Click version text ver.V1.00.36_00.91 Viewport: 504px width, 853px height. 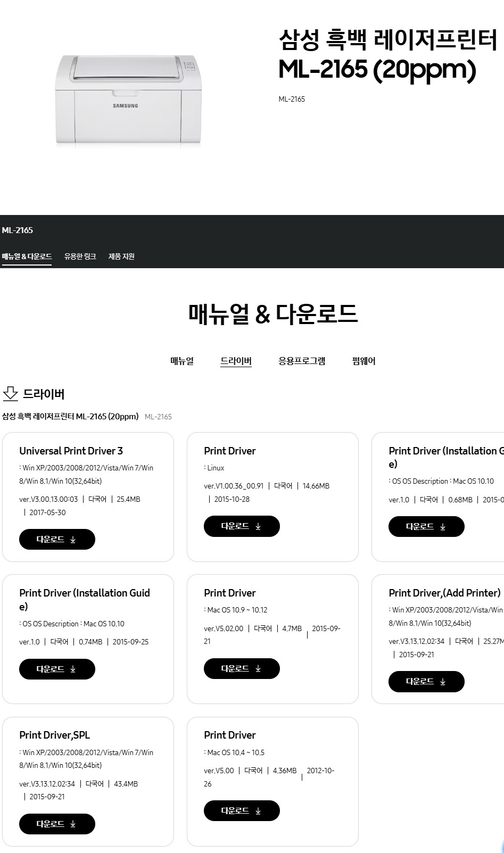click(x=234, y=486)
